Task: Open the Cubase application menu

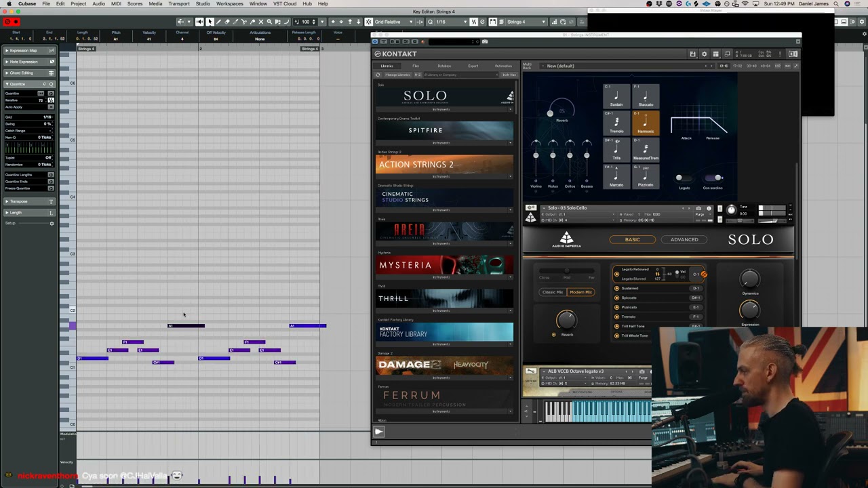Action: pos(27,4)
